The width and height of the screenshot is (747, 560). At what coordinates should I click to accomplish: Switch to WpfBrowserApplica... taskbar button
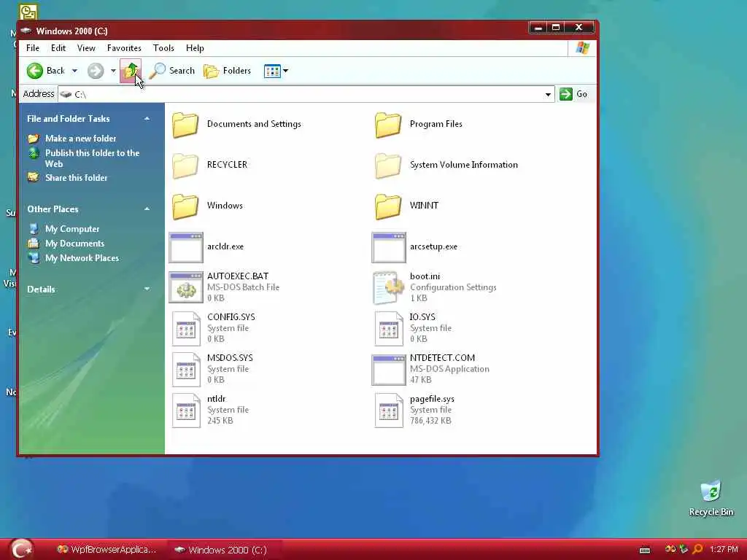[x=107, y=550]
